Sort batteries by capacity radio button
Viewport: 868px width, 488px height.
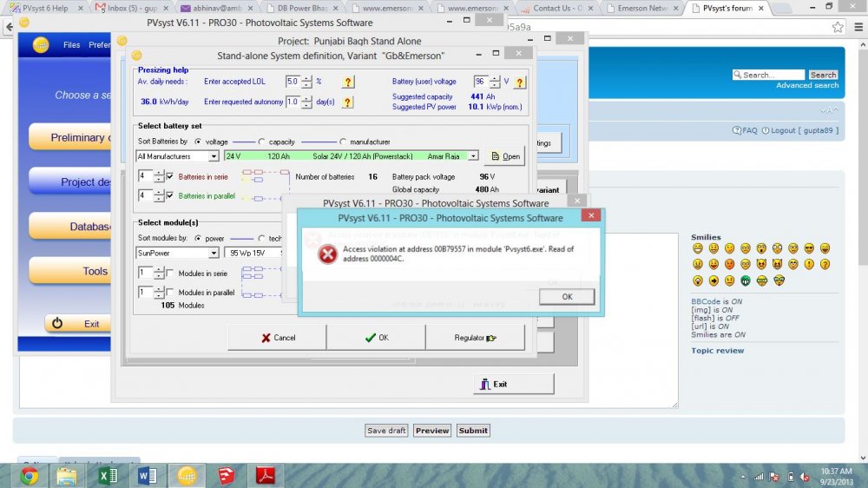[x=262, y=142]
